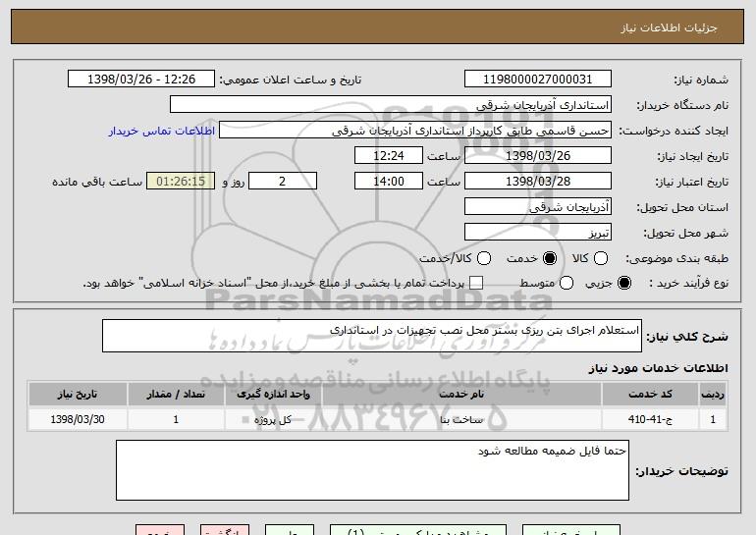Viewport: 756px width, 535px height.
Task: Click the pink بازگشت back button
Action: click(225, 531)
